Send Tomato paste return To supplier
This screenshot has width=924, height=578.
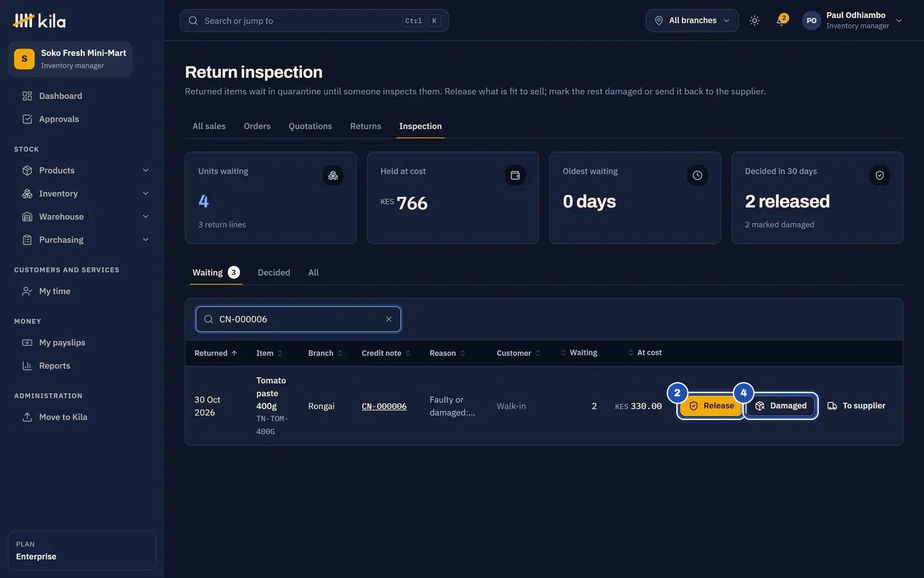click(857, 406)
